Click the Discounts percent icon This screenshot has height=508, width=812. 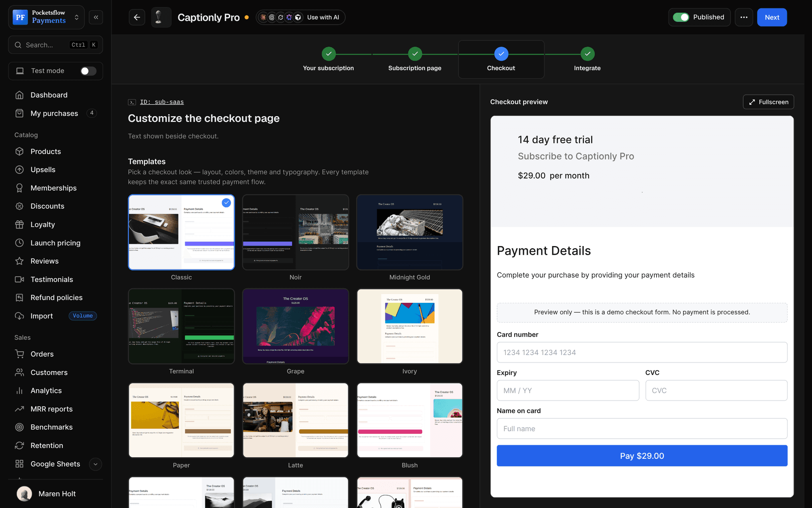pos(19,206)
